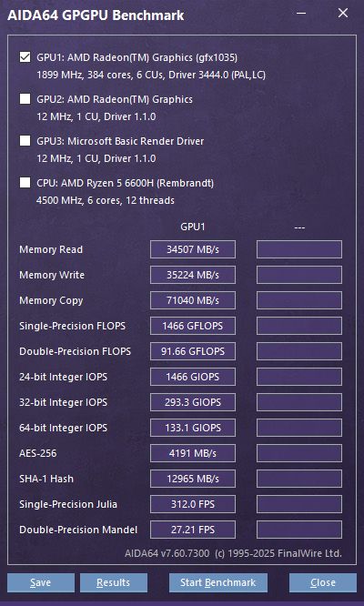
Task: Close the window with the X icon
Action: (343, 13)
